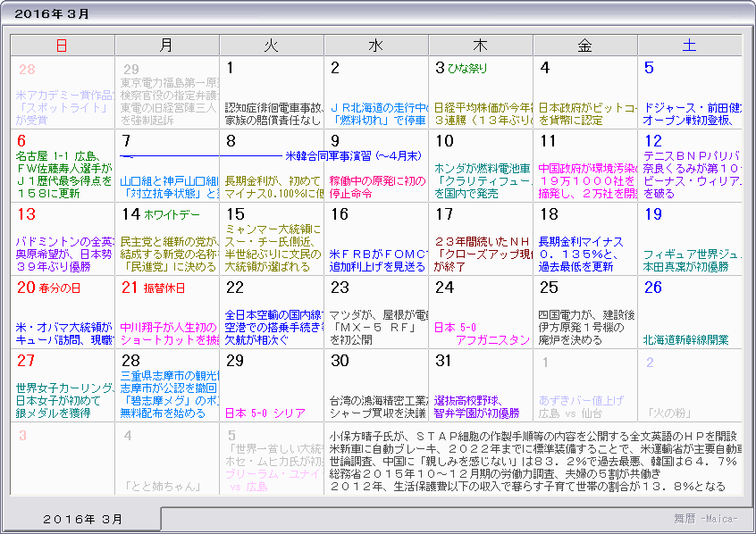Click the 火 (Tuesday) column header
This screenshot has width=756, height=534.
tap(272, 46)
